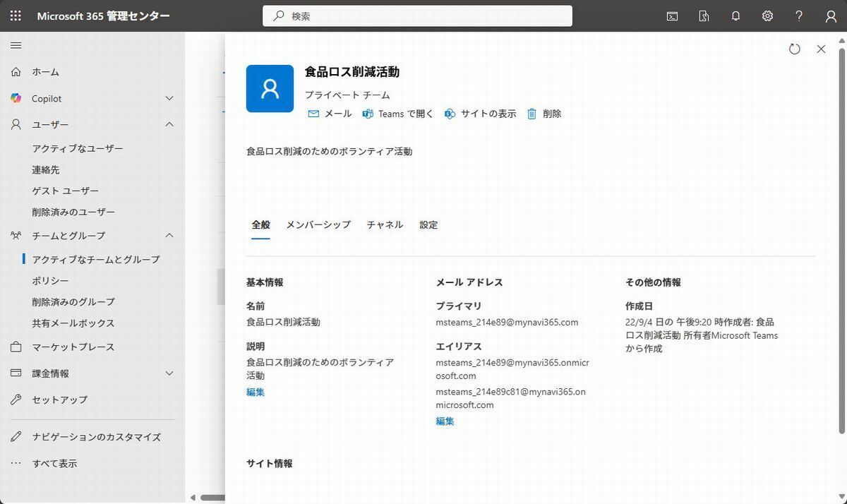Screen dimensions: 847x504
Task: Switch to the メンバーシップ tab
Action: coord(318,224)
